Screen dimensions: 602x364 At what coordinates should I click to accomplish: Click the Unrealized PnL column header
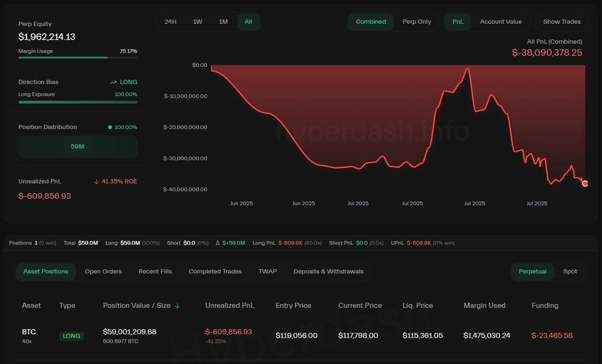point(230,305)
